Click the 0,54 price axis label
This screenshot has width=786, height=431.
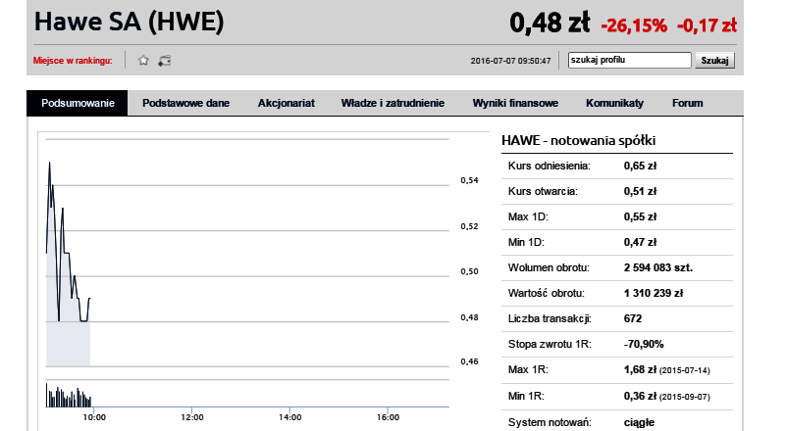point(469,180)
